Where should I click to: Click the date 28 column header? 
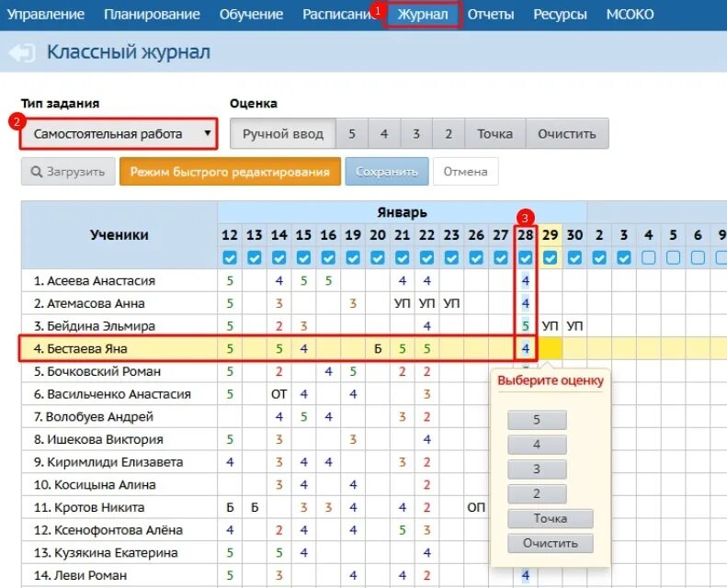[526, 235]
